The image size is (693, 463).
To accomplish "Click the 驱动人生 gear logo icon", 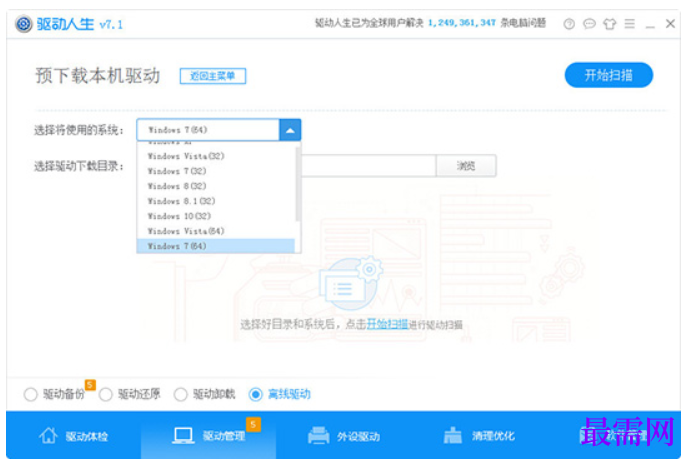I will click(24, 24).
